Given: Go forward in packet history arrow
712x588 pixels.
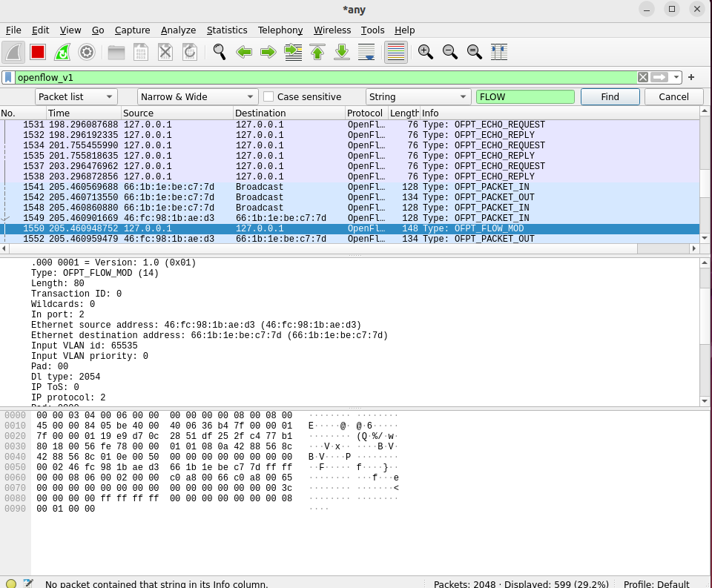Looking at the screenshot, I should pyautogui.click(x=268, y=52).
